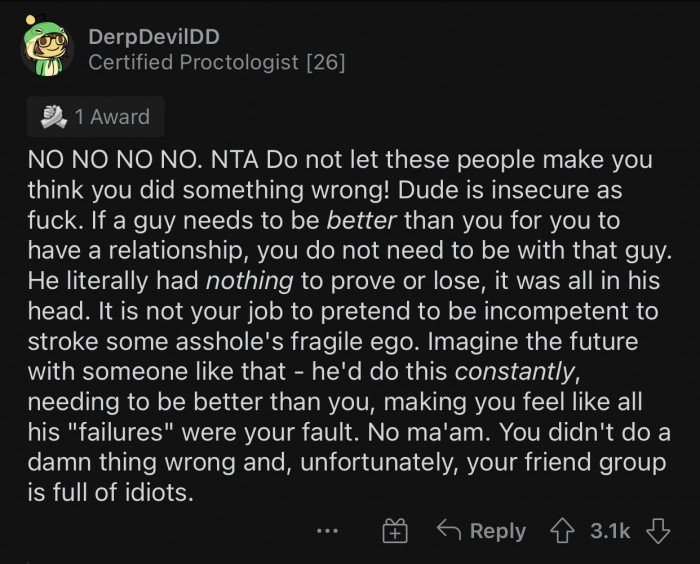This screenshot has height=564, width=700.
Task: Click the "Reply" text label
Action: click(498, 531)
